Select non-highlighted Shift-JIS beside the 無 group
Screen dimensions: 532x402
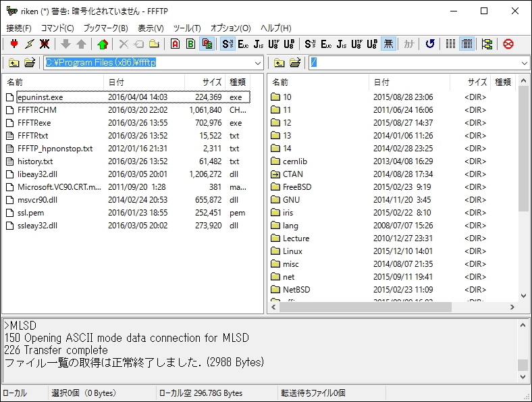[x=310, y=44]
